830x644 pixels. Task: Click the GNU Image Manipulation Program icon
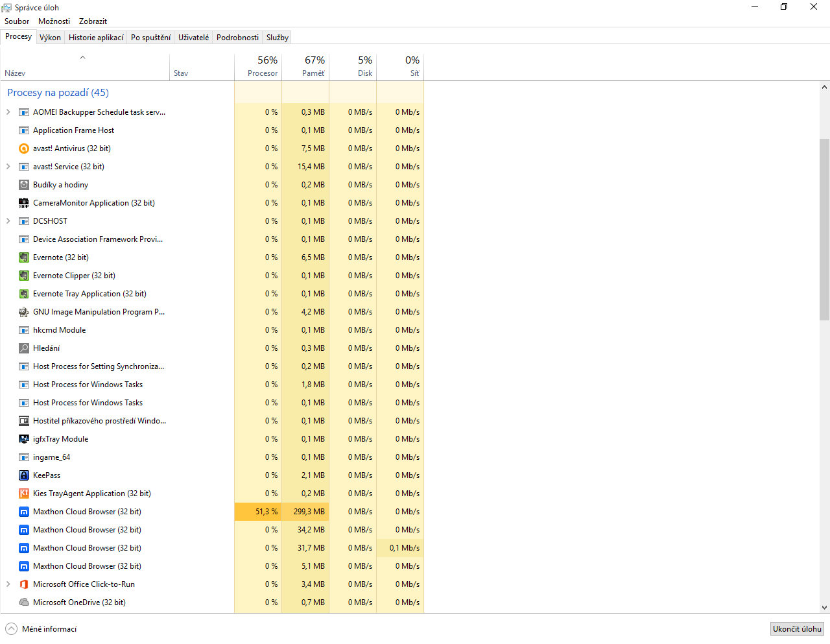tap(24, 312)
